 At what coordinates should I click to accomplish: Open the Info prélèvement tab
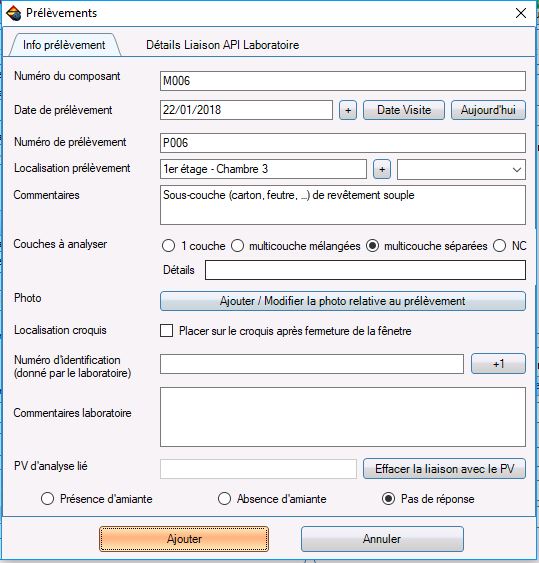click(64, 45)
